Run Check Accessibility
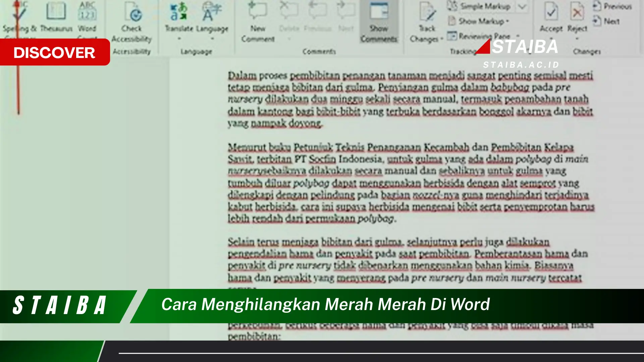 [x=132, y=23]
